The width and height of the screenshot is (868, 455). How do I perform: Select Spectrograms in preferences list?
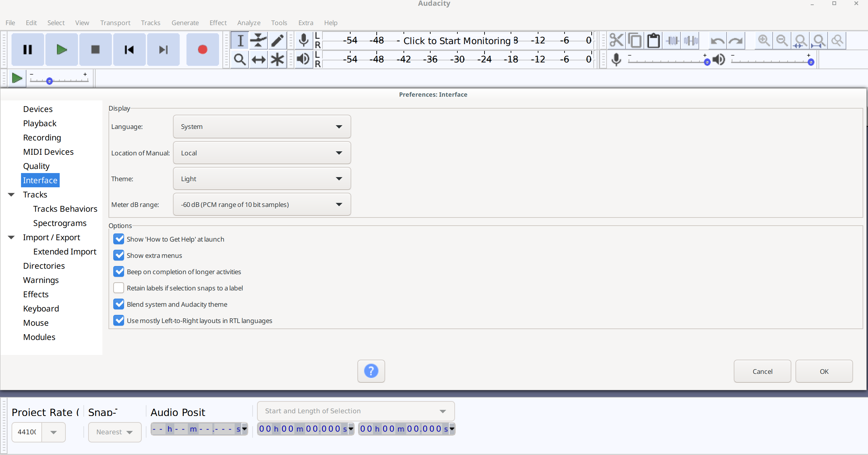60,223
